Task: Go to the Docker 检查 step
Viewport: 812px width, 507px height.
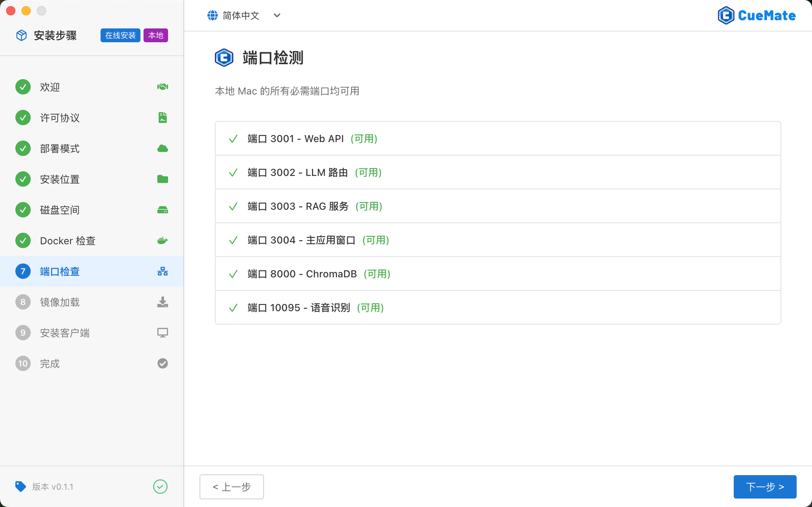Action: click(x=68, y=241)
